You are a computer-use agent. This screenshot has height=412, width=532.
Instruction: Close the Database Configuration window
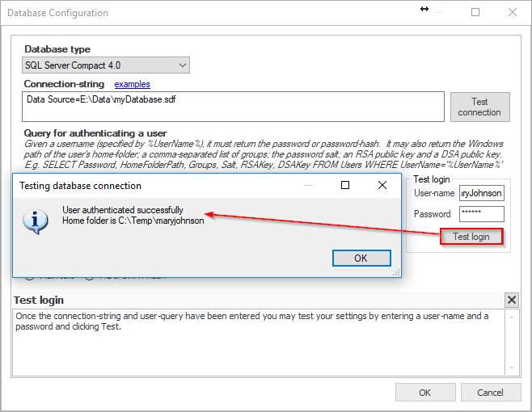point(512,12)
